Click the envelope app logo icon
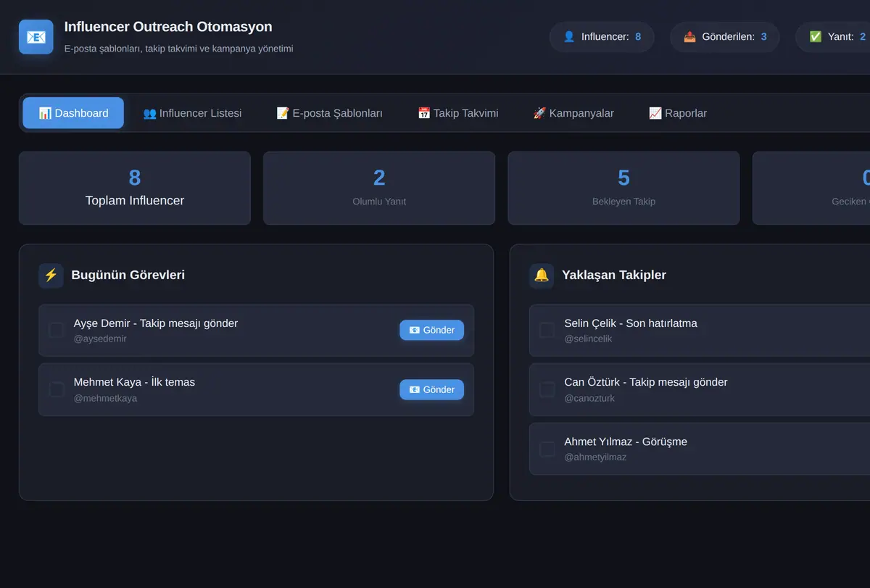Image resolution: width=870 pixels, height=588 pixels. [x=36, y=37]
